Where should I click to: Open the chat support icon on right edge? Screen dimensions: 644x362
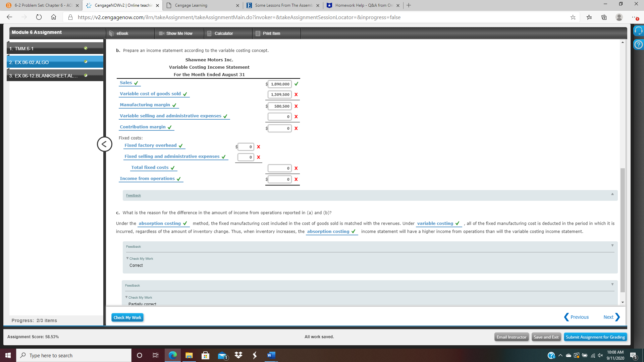tap(639, 31)
